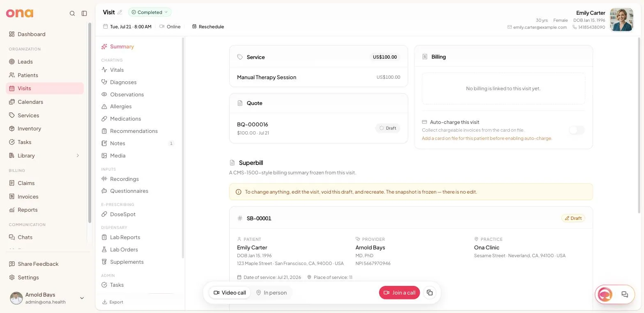Click the Service tag icon
Screen dimensions: 644x313
tap(240, 57)
